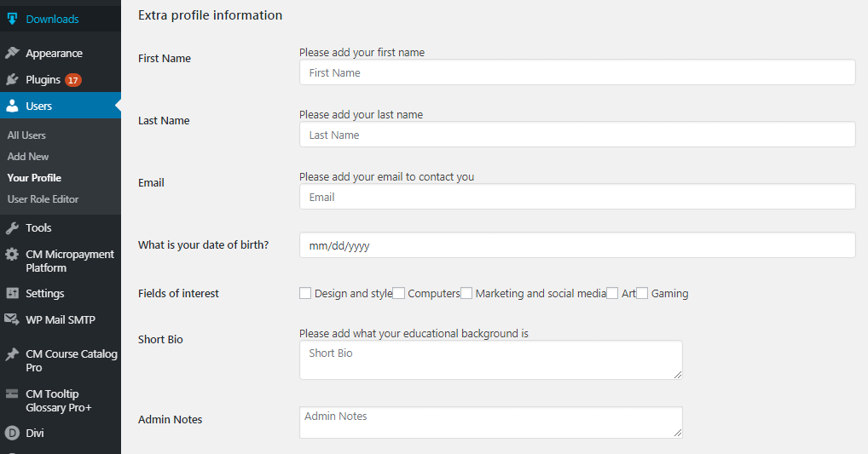Tick the Gaming checkbox

(642, 293)
